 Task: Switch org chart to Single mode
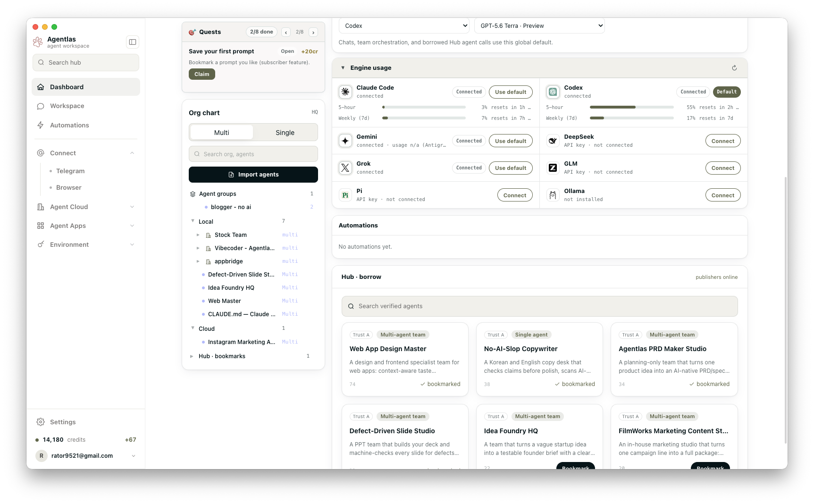click(285, 133)
